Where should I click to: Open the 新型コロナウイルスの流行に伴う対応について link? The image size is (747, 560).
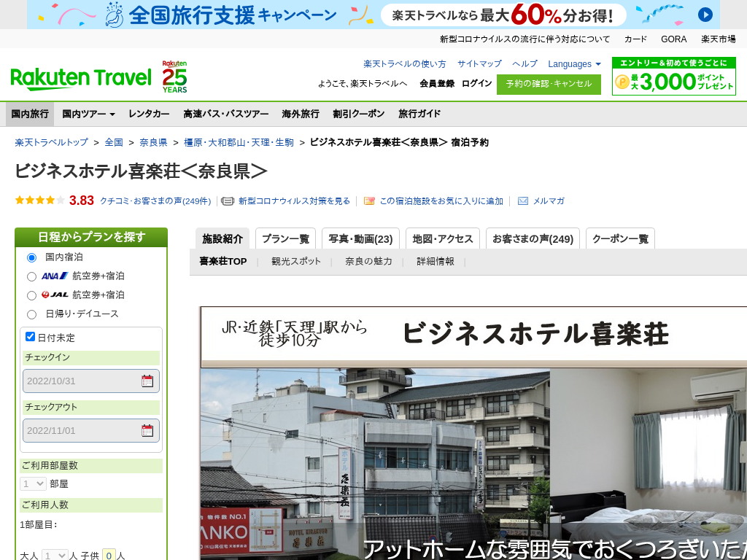coord(525,39)
